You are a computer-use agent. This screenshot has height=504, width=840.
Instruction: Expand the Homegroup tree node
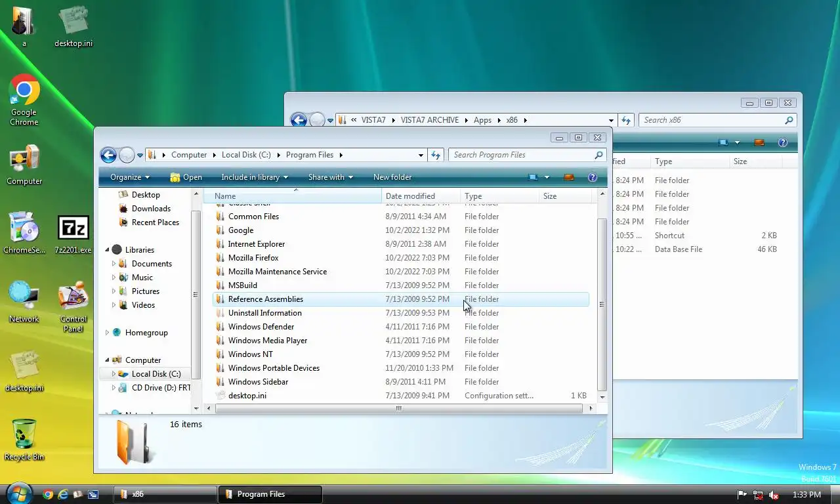click(x=108, y=333)
